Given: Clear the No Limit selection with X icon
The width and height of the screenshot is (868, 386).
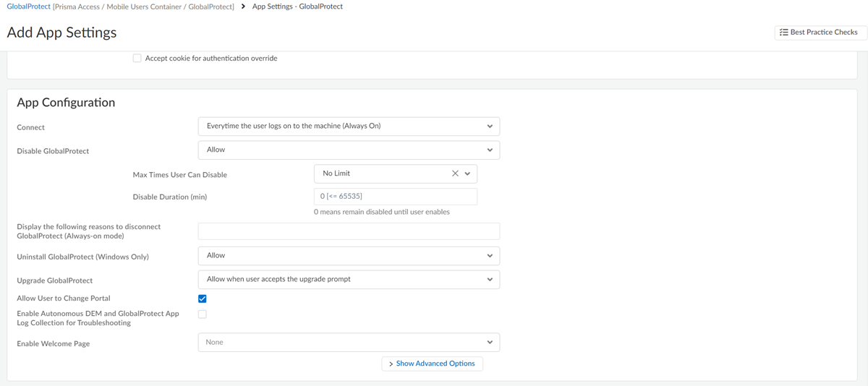Looking at the screenshot, I should tap(455, 173).
